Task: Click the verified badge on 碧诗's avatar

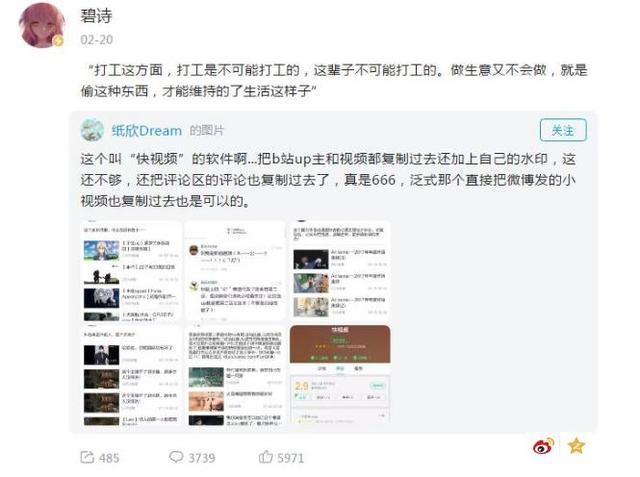Action: (58, 41)
